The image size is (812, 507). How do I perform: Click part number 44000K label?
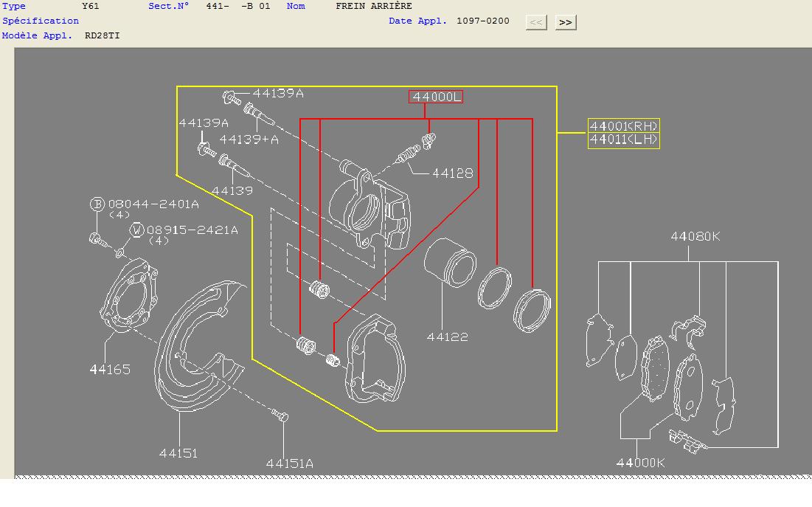click(x=641, y=463)
